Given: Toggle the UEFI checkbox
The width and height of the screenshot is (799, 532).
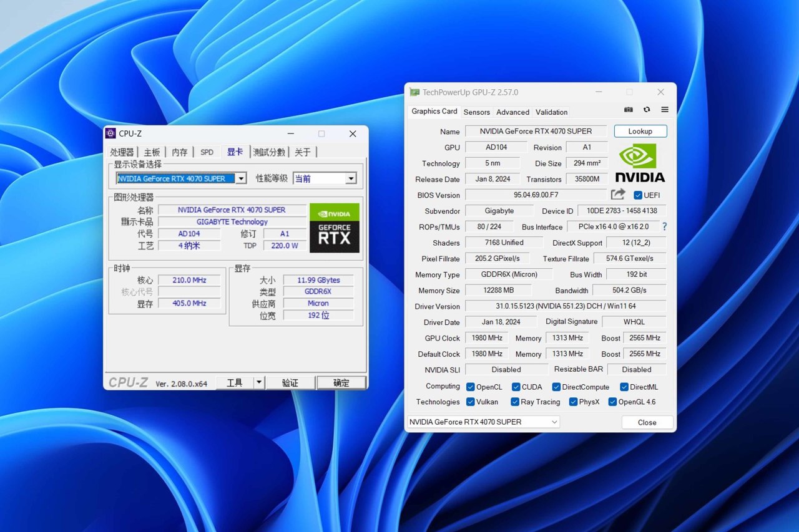Looking at the screenshot, I should tap(638, 195).
